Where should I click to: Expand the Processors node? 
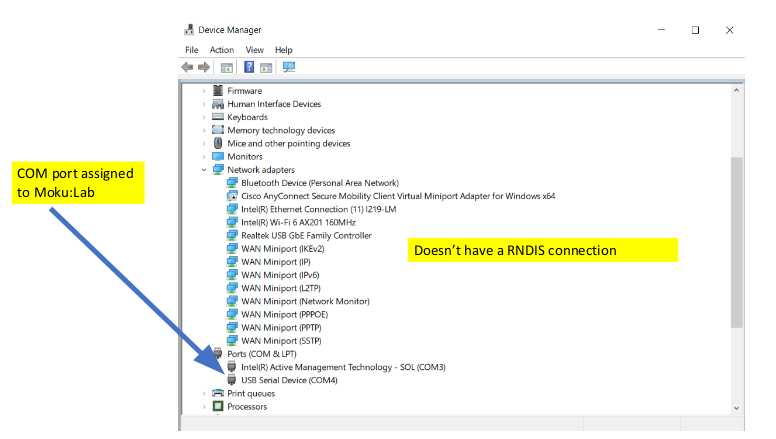(x=204, y=406)
